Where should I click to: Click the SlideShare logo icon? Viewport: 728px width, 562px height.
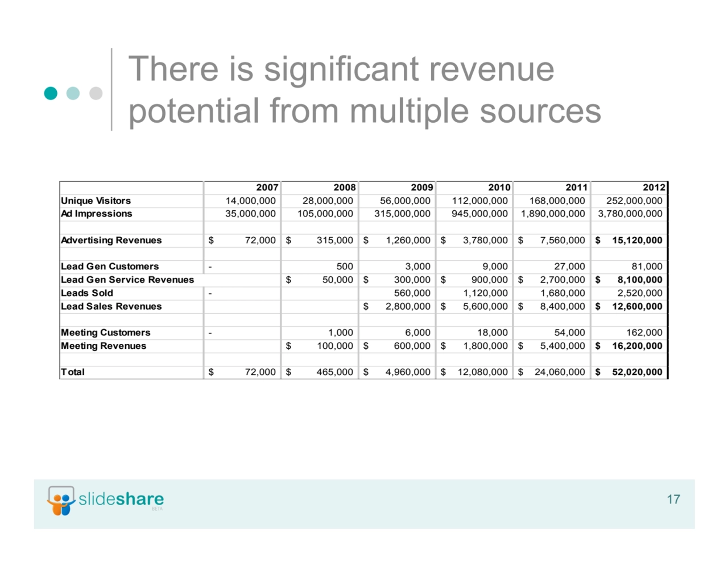pos(61,501)
